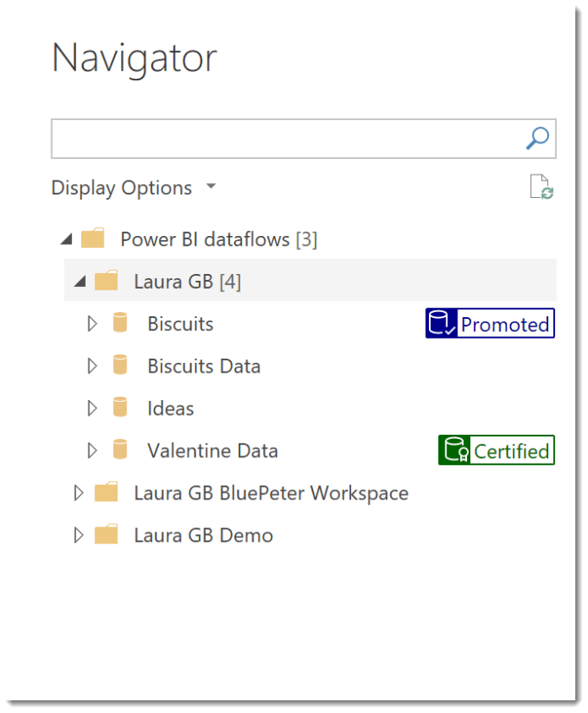Viewport: 588px width, 713px height.
Task: Expand the Ideas dataflow
Action: tap(93, 408)
